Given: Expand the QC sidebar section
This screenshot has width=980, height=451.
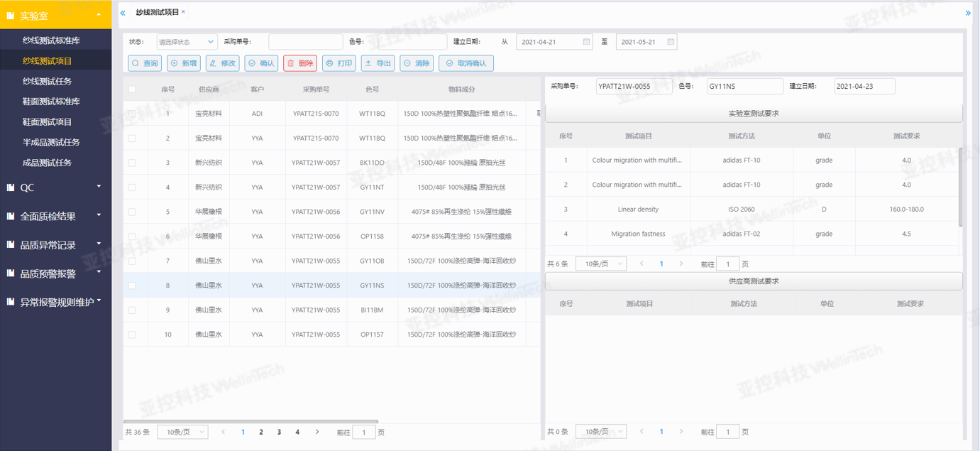Looking at the screenshot, I should (56, 188).
